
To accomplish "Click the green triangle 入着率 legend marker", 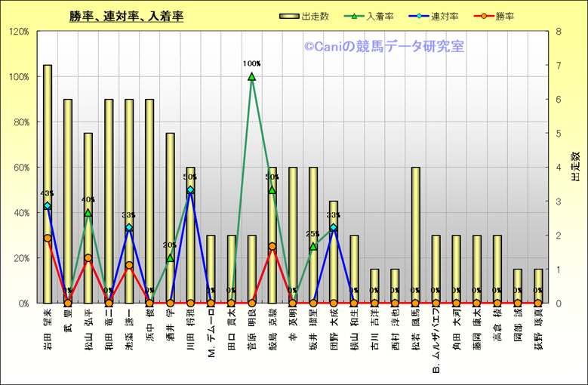I will (x=356, y=16).
